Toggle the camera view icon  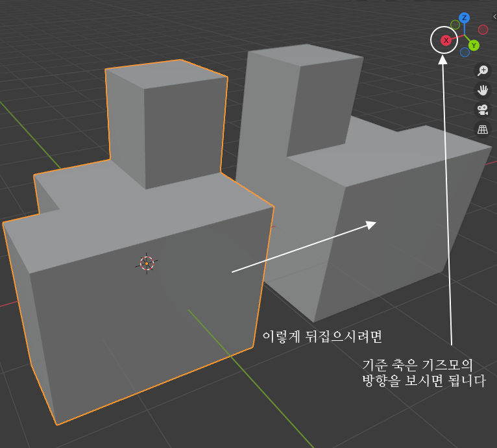(x=483, y=110)
